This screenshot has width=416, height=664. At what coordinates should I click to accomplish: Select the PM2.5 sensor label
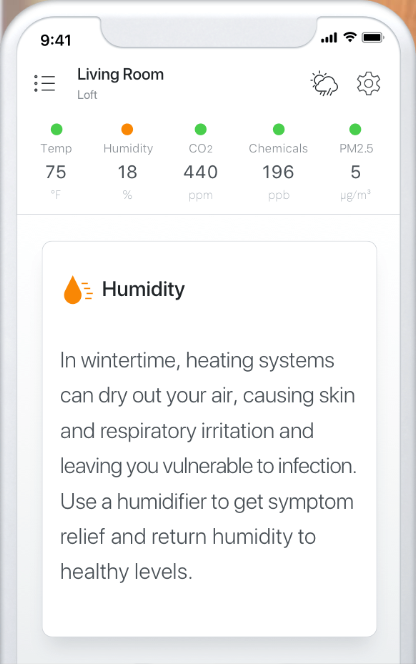356,149
